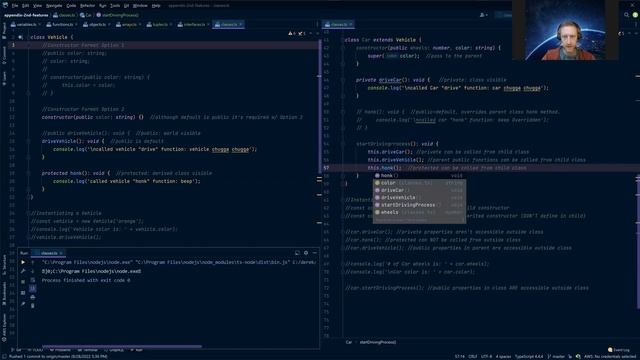Image resolution: width=640 pixels, height=360 pixels.
Task: Open the Help menu
Action: point(156,6)
